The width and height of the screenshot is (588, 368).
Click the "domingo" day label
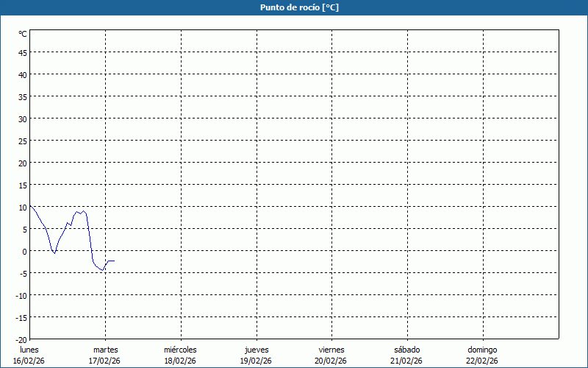pos(483,350)
